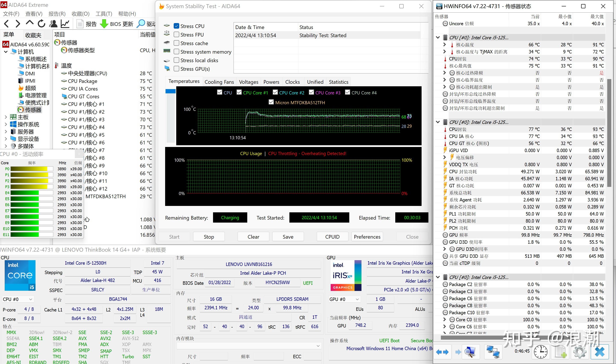The width and height of the screenshot is (616, 364).
Task: Uncheck Stress CPU checkbox
Action: coord(176,26)
